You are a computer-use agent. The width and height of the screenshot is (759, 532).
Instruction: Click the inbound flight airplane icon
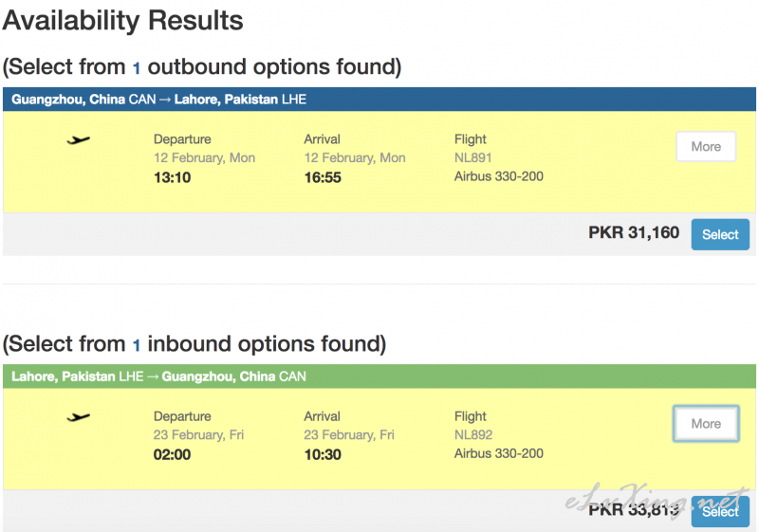80,417
